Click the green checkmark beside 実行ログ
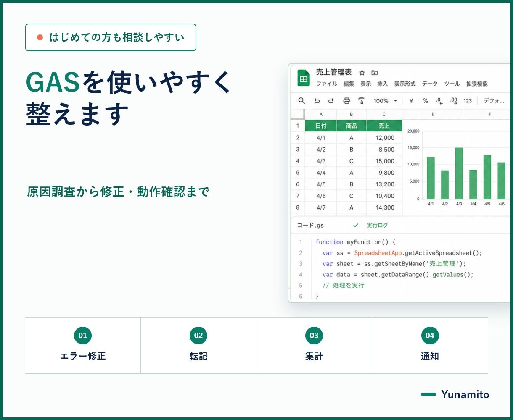 coord(356,226)
